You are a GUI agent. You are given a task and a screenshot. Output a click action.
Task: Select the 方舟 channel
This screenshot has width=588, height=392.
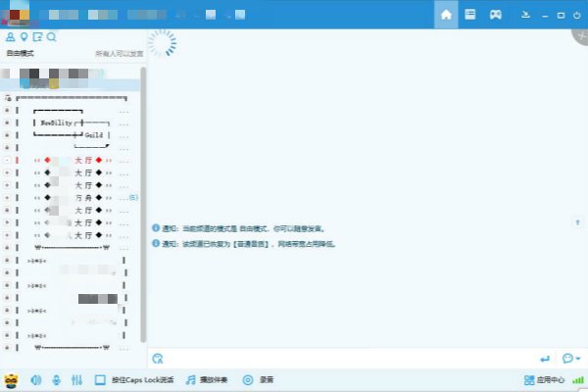click(73, 198)
